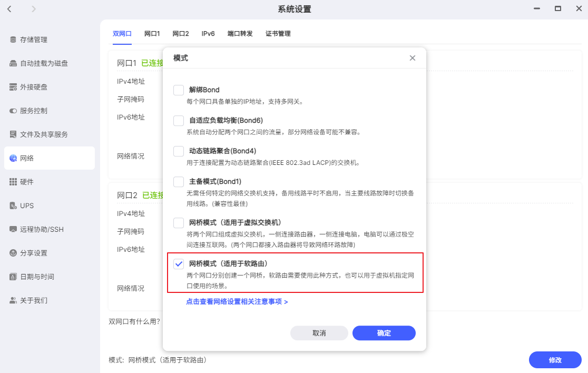Select 自适应负载均衡(Bond6) mode
The width and height of the screenshot is (588, 373).
coord(178,120)
